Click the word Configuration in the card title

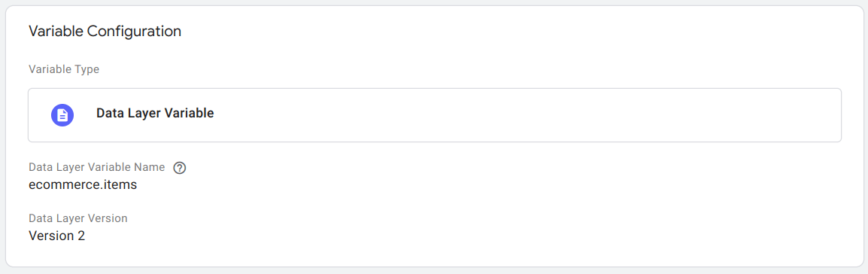[134, 31]
